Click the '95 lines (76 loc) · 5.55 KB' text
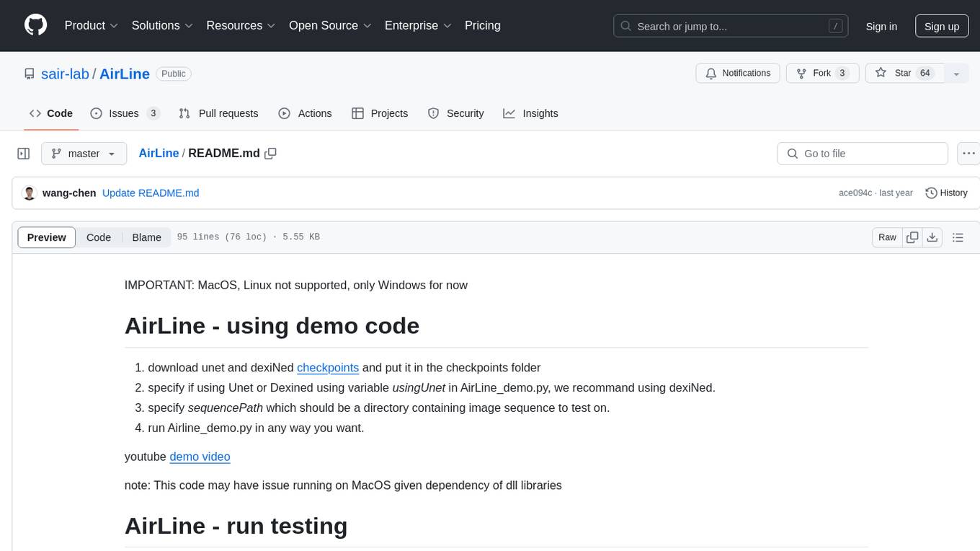Viewport: 980px width, 551px height. point(248,237)
